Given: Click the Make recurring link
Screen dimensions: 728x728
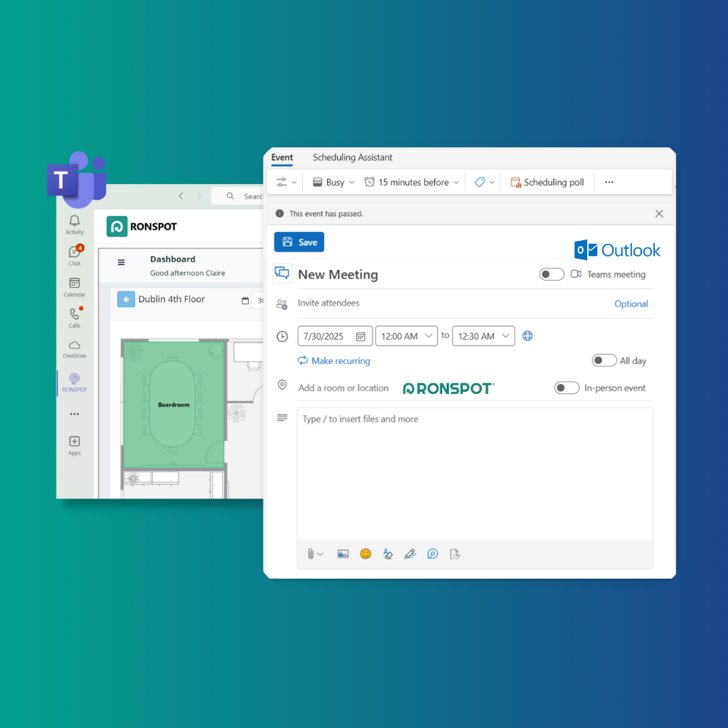Looking at the screenshot, I should click(x=334, y=360).
